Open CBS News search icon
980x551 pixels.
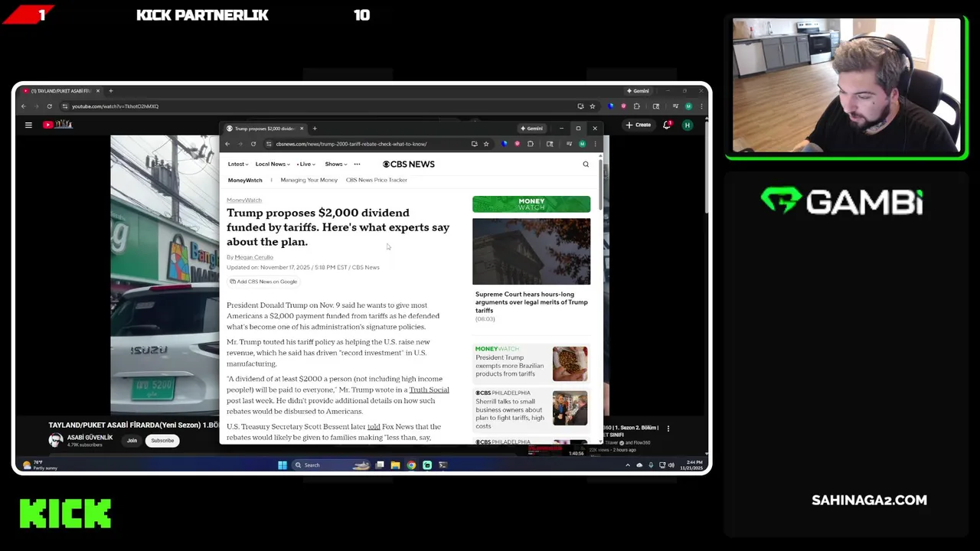click(x=586, y=164)
